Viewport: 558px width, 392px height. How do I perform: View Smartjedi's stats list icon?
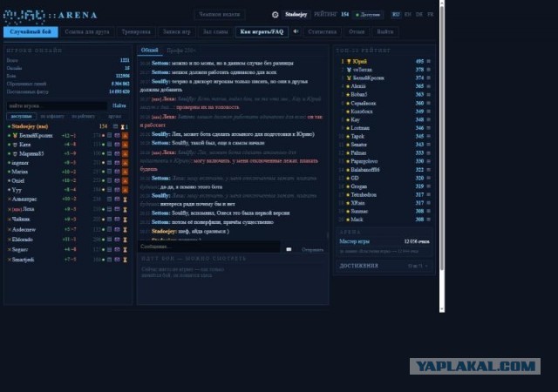110,260
